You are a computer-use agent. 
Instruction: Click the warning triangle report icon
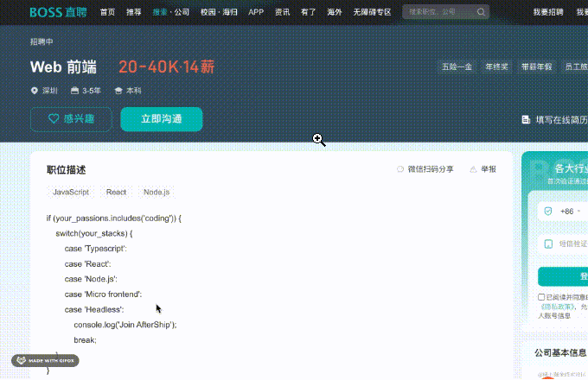(x=473, y=169)
